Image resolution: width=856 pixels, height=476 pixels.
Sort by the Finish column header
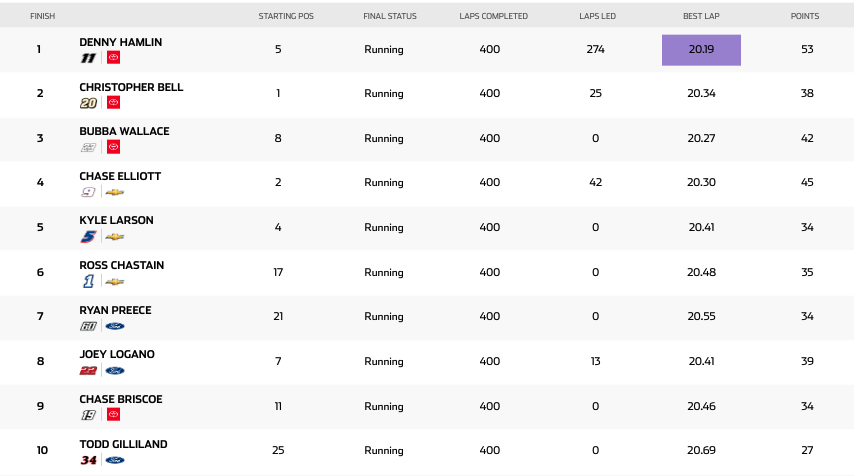click(x=43, y=17)
